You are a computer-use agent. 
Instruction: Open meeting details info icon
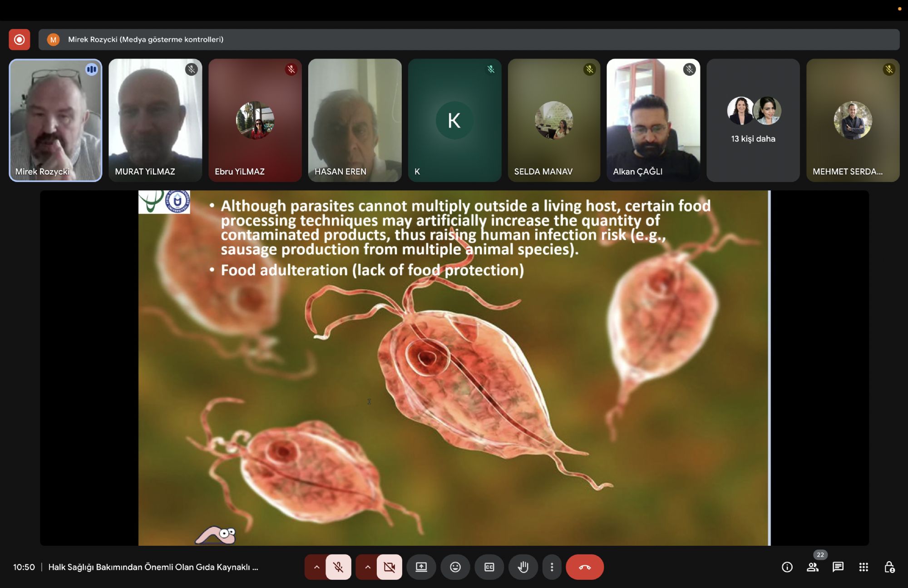pos(787,567)
